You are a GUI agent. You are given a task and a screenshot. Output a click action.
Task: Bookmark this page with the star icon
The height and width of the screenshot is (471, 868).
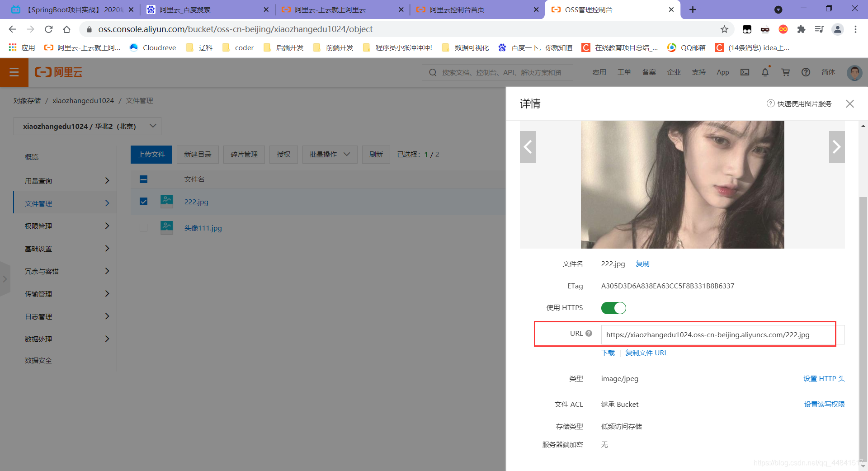click(724, 29)
